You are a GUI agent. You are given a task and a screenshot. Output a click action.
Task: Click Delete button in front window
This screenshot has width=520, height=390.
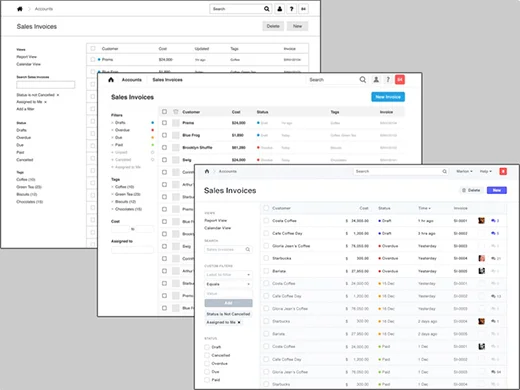click(x=471, y=190)
